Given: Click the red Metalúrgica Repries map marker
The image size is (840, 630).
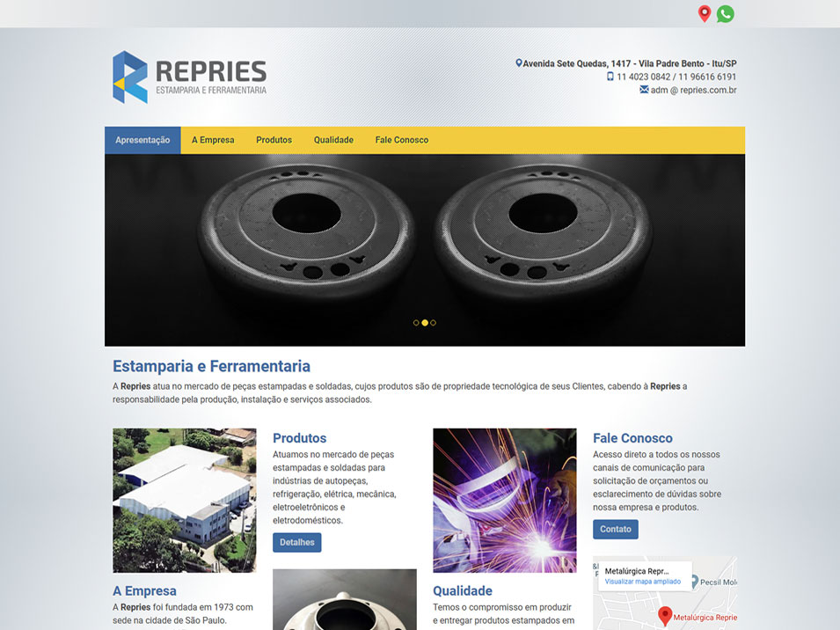Looking at the screenshot, I should pyautogui.click(x=665, y=616).
